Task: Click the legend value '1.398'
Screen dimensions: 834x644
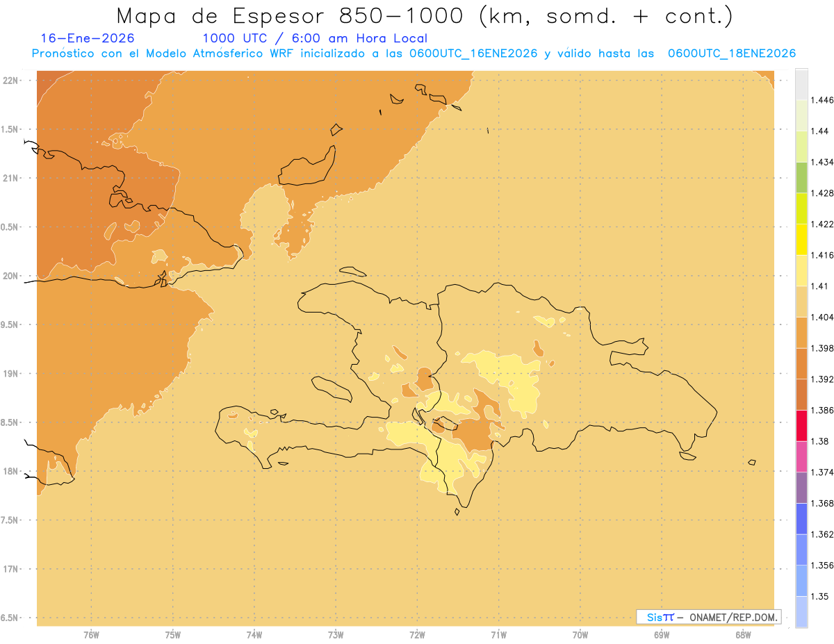Action: click(x=823, y=348)
